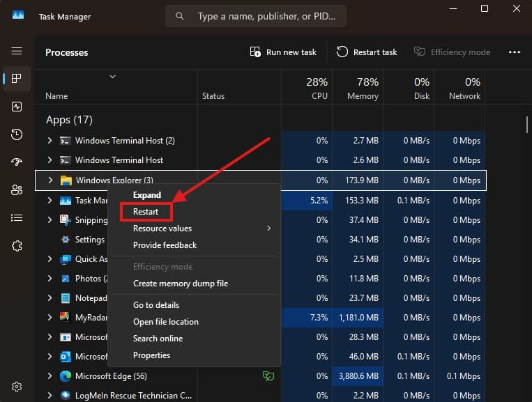
Task: Expand the Photos process row
Action: pos(50,279)
